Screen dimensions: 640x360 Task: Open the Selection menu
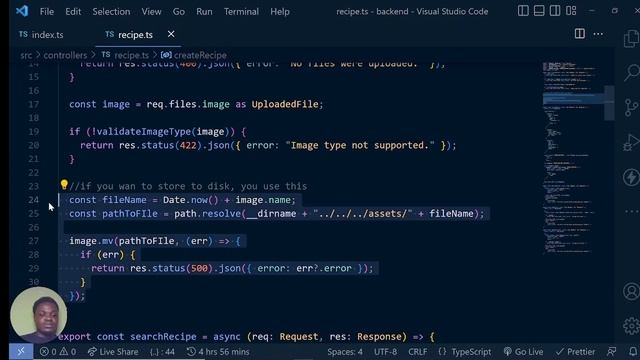click(111, 11)
